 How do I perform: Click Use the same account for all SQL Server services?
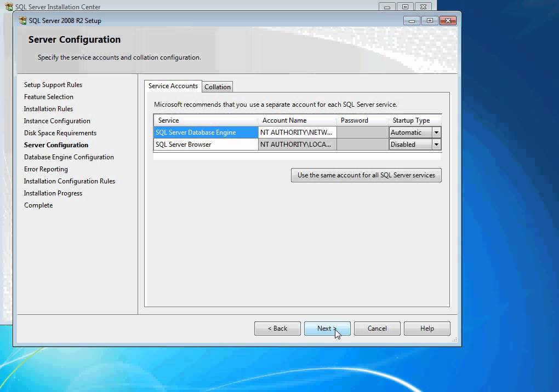click(x=366, y=175)
